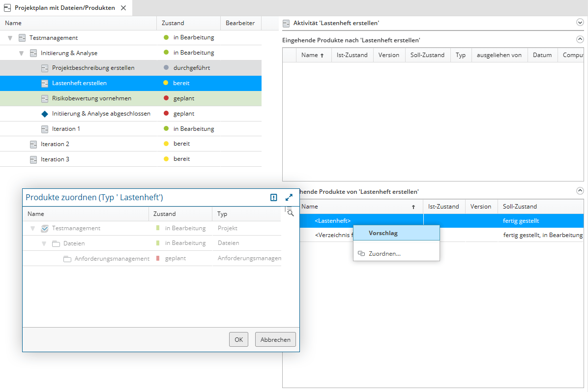The image size is (588, 392).
Task: Click the search list icon beside the dialog
Action: coord(289,211)
